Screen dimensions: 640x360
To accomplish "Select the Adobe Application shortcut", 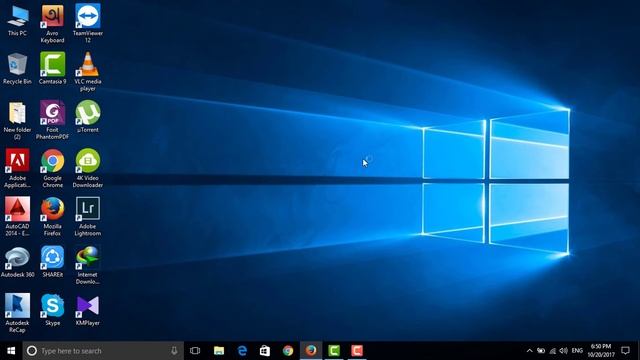I will (17, 169).
